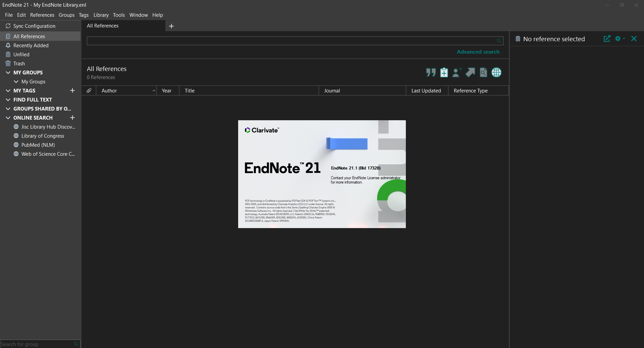Dismiss the EndNote 21 splash screen
This screenshot has height=348, width=644.
tap(322, 174)
